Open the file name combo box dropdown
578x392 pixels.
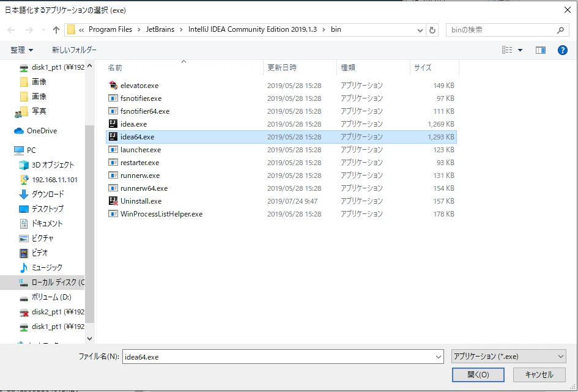click(x=439, y=357)
